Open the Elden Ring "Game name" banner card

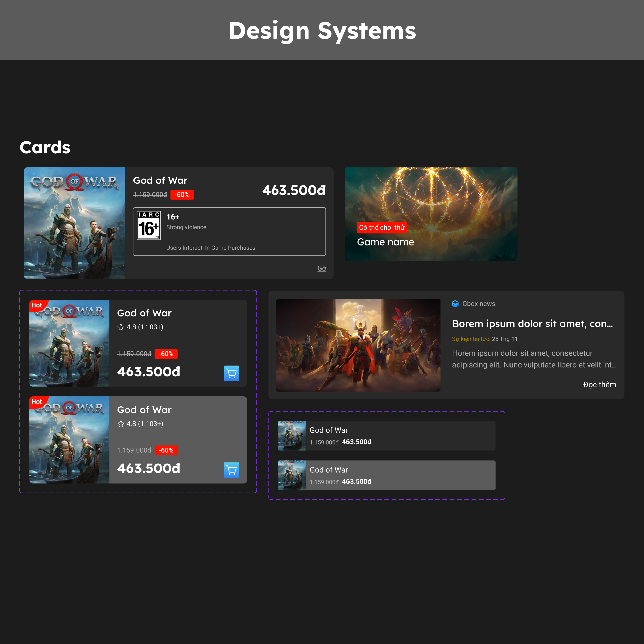[x=431, y=214]
